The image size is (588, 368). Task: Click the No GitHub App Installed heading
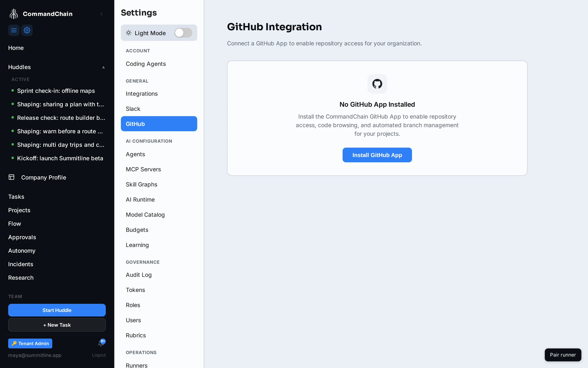point(377,104)
